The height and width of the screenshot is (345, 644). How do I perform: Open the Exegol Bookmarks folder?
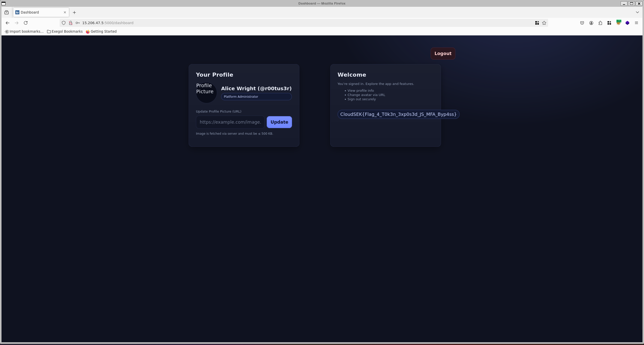[x=65, y=31]
